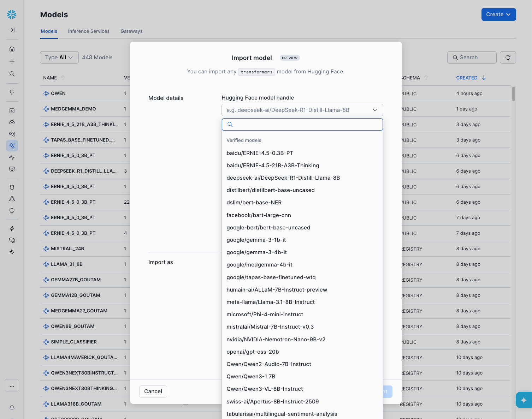The image size is (532, 419).
Task: Select the Search icon in the left sidebar
Action: point(12,74)
